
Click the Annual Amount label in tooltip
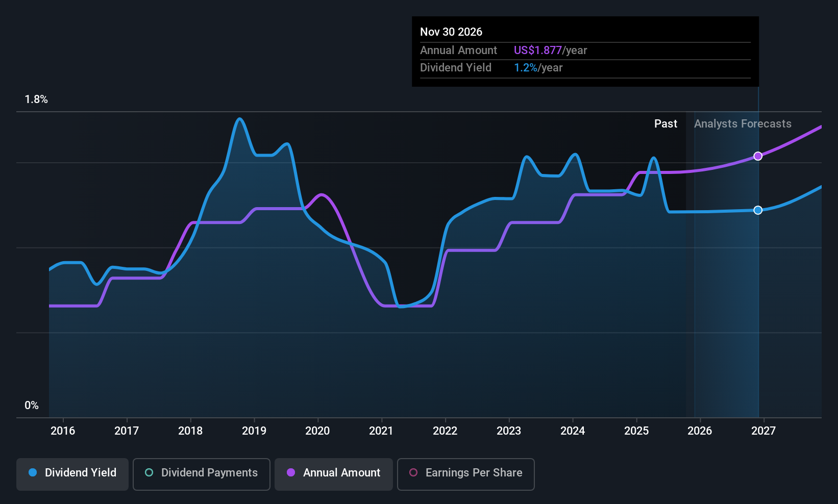point(458,51)
